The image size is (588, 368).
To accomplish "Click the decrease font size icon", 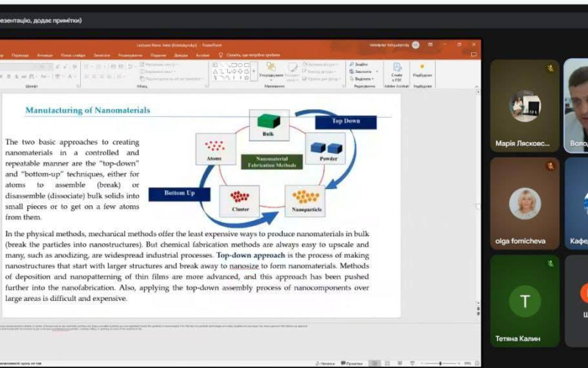I will coord(65,66).
